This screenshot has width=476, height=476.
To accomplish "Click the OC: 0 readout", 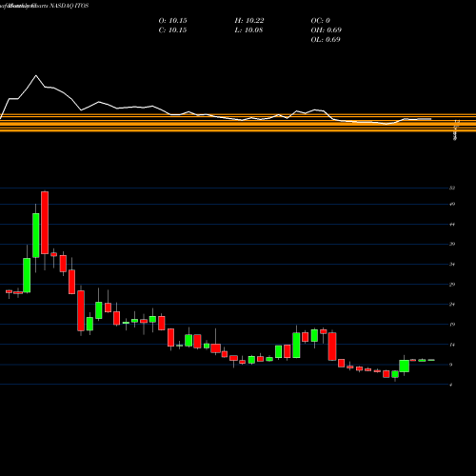I will 320,20.
